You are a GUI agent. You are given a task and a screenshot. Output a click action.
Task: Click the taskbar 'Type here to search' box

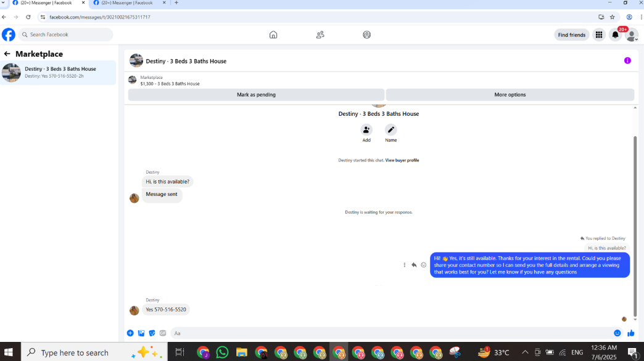pyautogui.click(x=94, y=352)
